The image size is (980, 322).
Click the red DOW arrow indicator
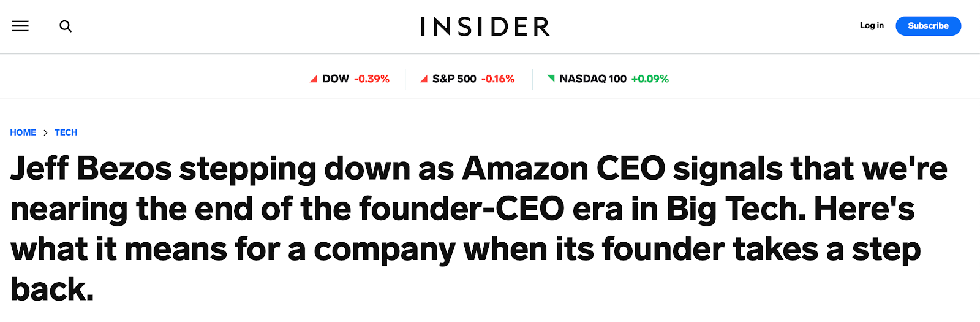(314, 79)
